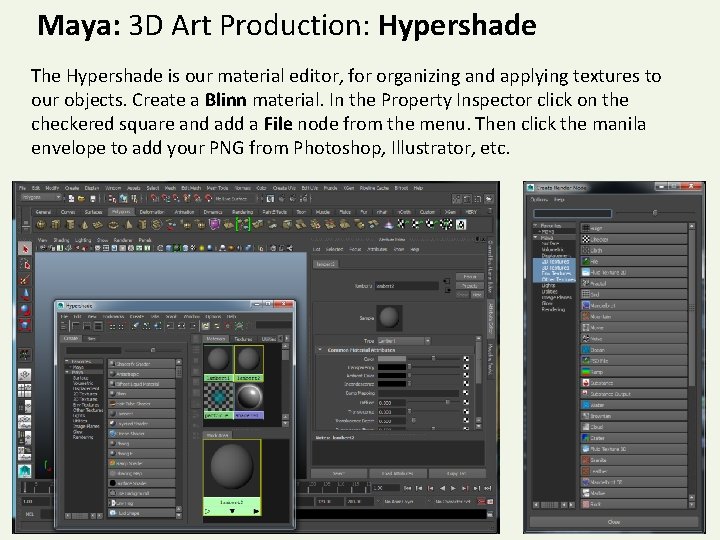Add a Ramp texture node
This screenshot has width=720, height=540.
(x=634, y=372)
